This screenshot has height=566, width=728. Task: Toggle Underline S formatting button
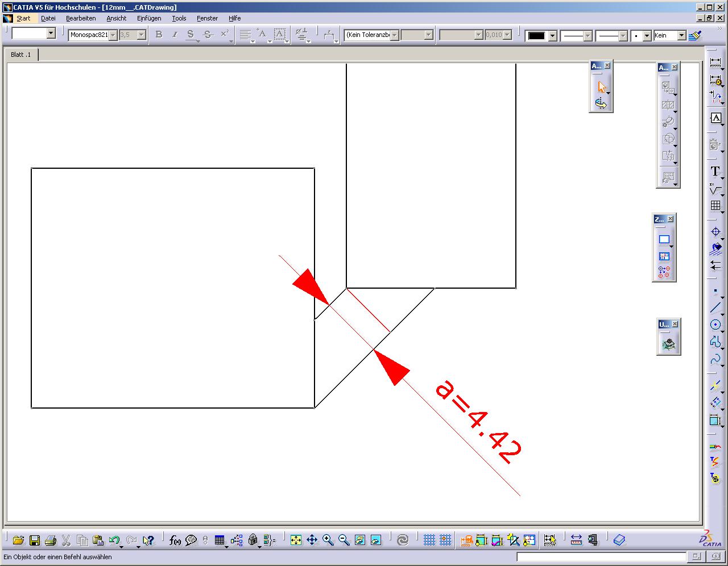point(191,35)
